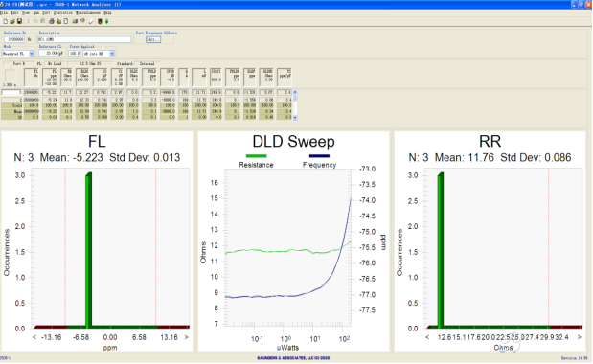Click the New file toolbar icon
Viewport: 593px width, 364px height.
click(x=6, y=21)
